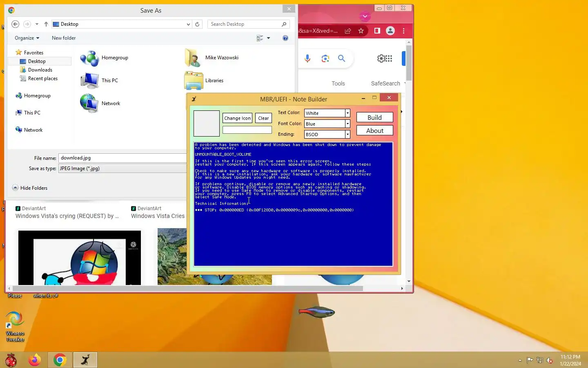This screenshot has height=368, width=588.
Task: Expand the Desktop address bar dropdown
Action: point(188,24)
